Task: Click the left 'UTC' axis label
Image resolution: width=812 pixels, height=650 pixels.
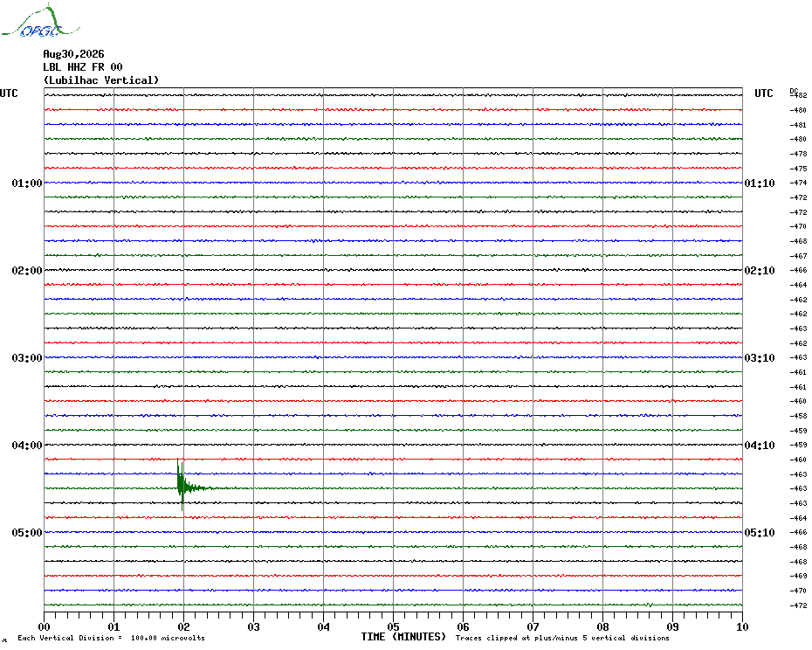Action: 9,93
